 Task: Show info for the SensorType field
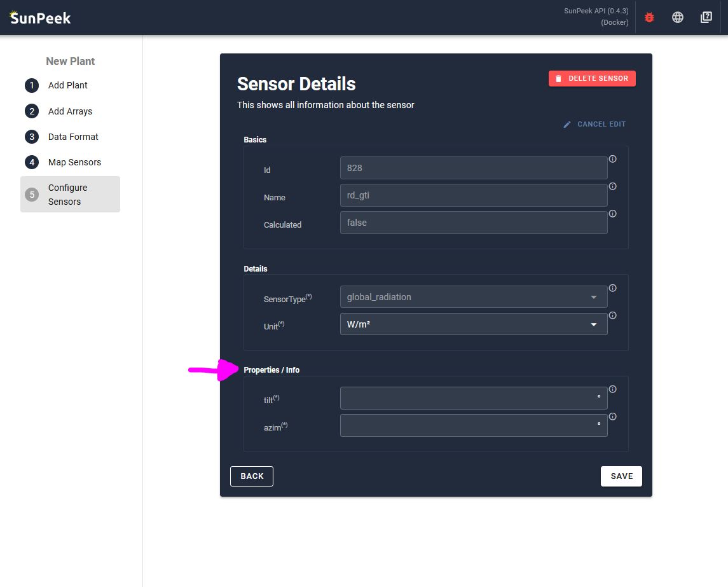click(612, 288)
